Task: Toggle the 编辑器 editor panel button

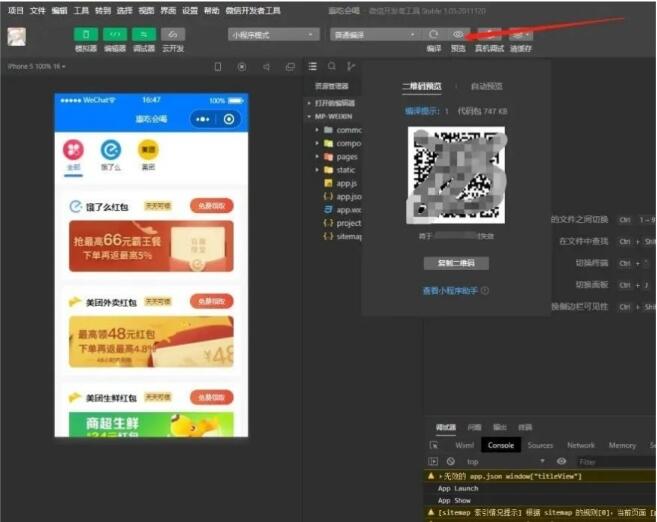Action: point(115,35)
